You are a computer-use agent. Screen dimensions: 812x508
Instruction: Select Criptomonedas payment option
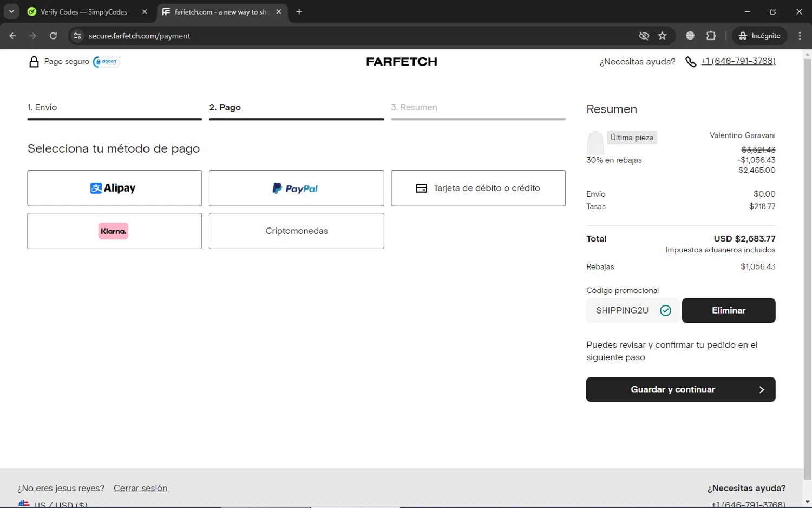[x=297, y=231]
